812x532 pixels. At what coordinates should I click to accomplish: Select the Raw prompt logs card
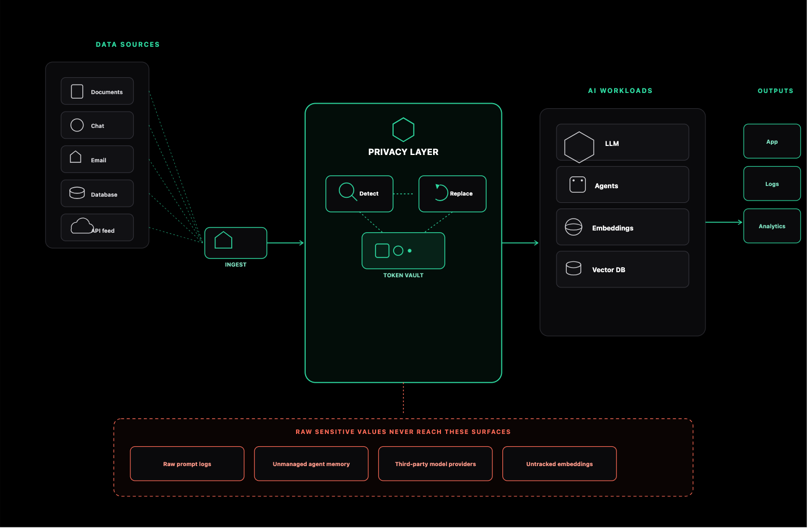coord(187,463)
